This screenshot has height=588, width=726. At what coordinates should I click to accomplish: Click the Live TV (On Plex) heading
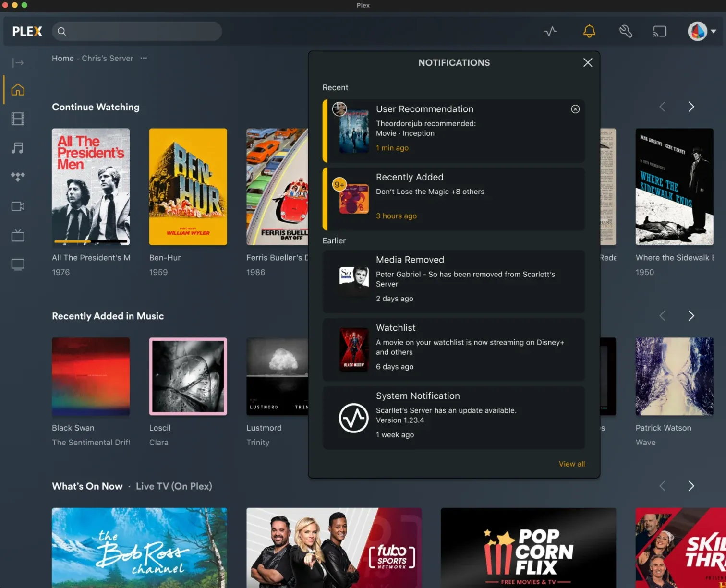[x=174, y=486]
